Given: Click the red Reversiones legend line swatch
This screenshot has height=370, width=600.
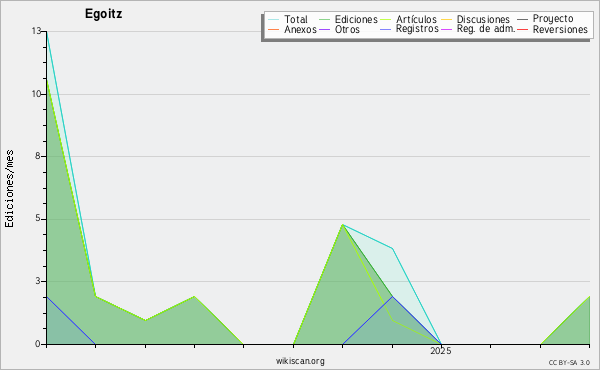Looking at the screenshot, I should coord(522,29).
